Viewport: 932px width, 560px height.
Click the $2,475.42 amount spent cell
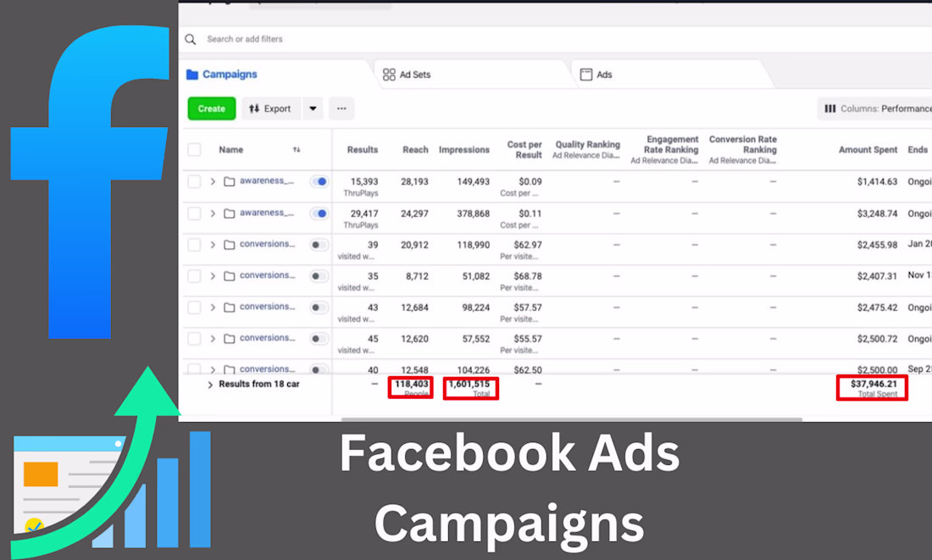point(877,308)
